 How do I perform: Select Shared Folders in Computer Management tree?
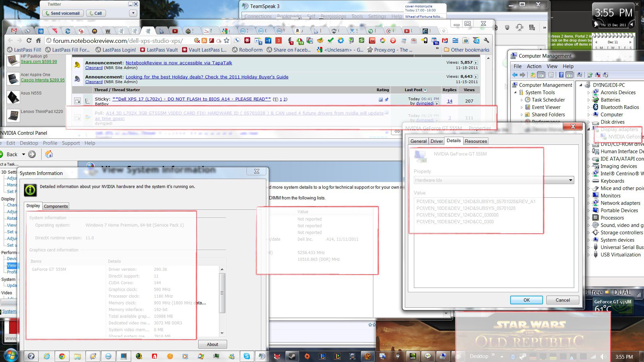pyautogui.click(x=548, y=115)
